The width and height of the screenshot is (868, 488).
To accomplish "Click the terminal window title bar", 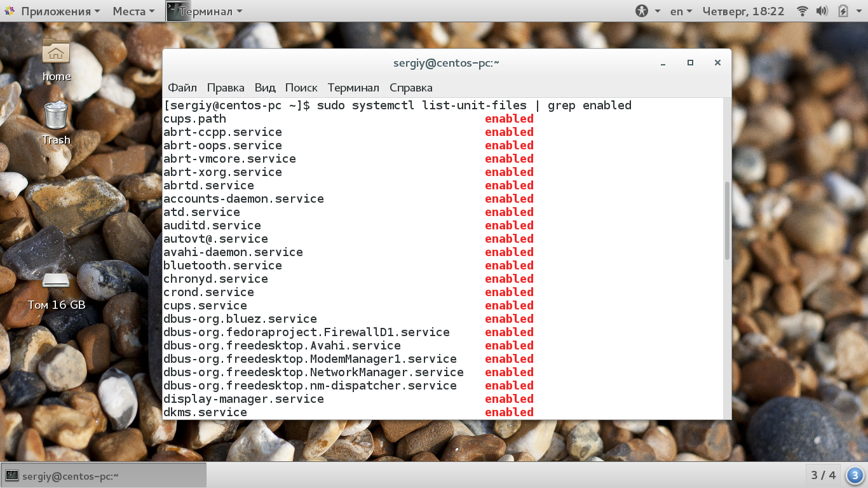I will pos(446,63).
